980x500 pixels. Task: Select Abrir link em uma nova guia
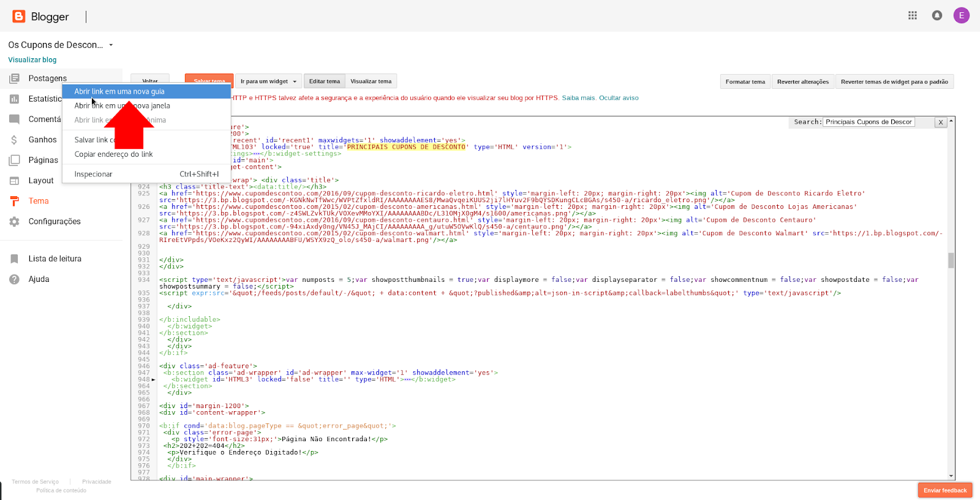tap(146, 91)
